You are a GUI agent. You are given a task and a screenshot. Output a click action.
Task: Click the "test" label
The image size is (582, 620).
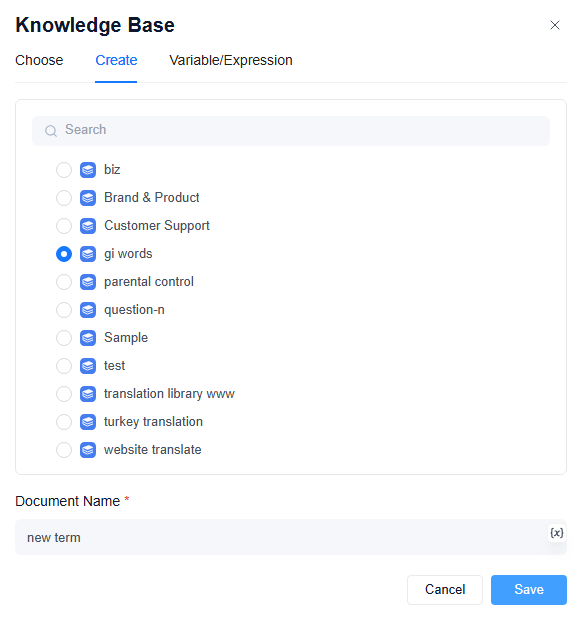click(x=114, y=366)
